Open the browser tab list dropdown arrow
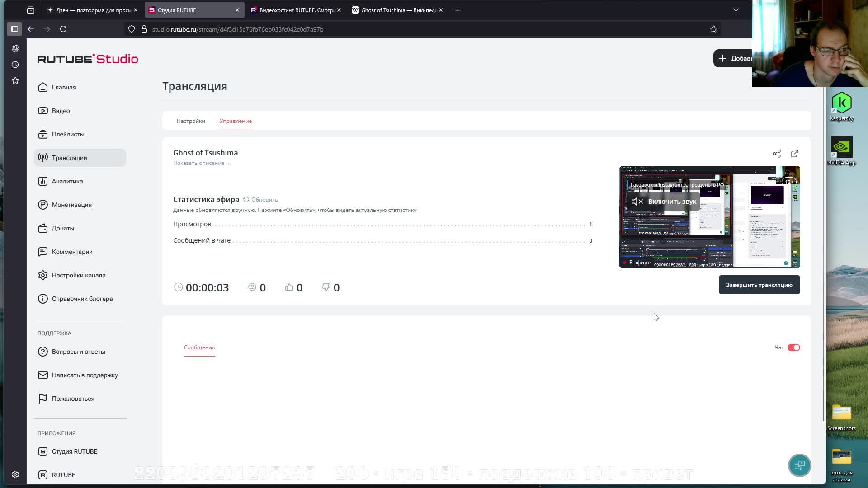 (x=736, y=10)
